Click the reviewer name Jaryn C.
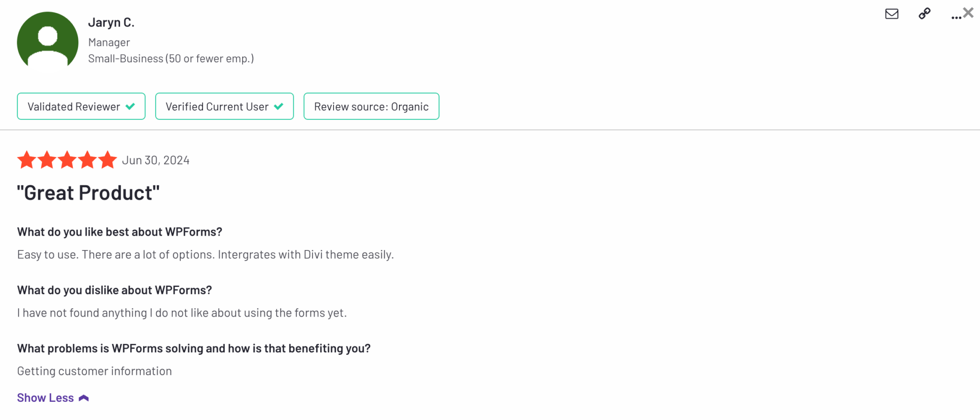Screen dimensions: 980x420 point(111,22)
